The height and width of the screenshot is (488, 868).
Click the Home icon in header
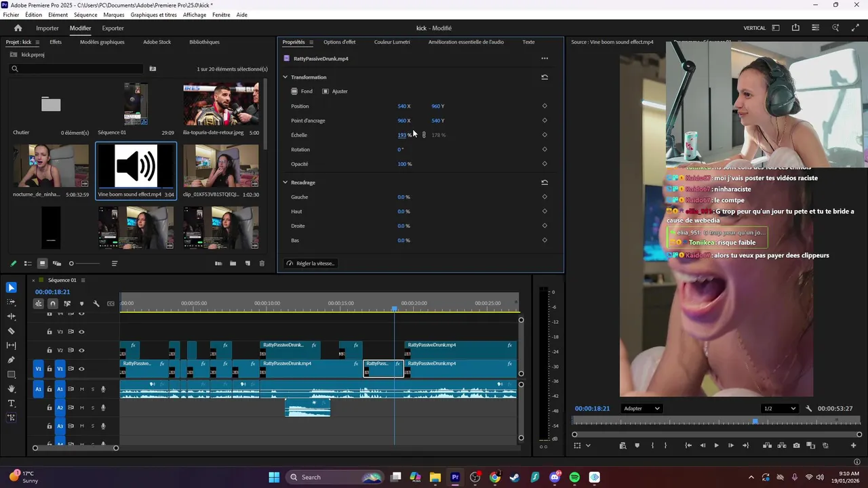(18, 28)
